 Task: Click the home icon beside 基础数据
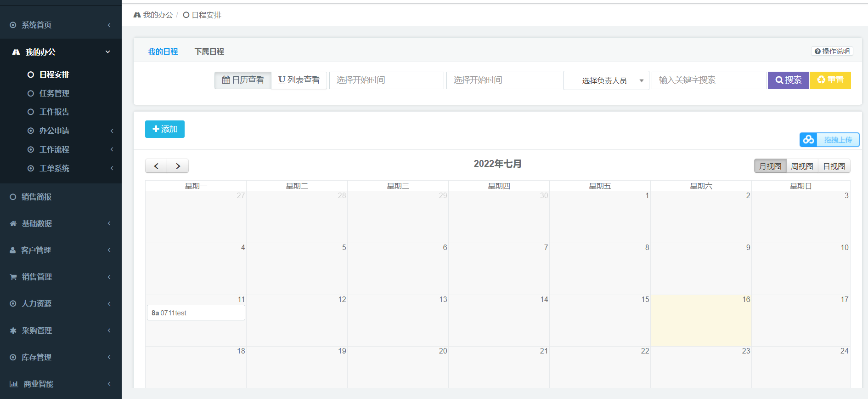point(13,223)
